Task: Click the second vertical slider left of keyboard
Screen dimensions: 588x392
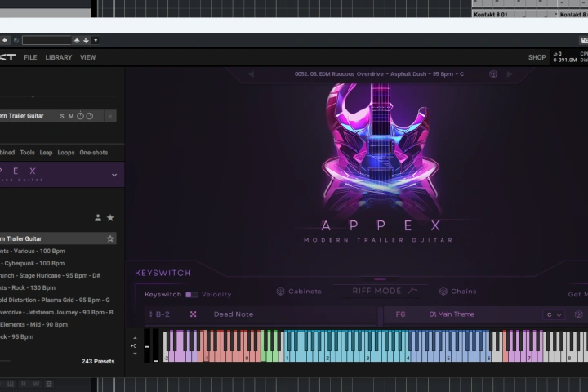Action: [x=156, y=346]
